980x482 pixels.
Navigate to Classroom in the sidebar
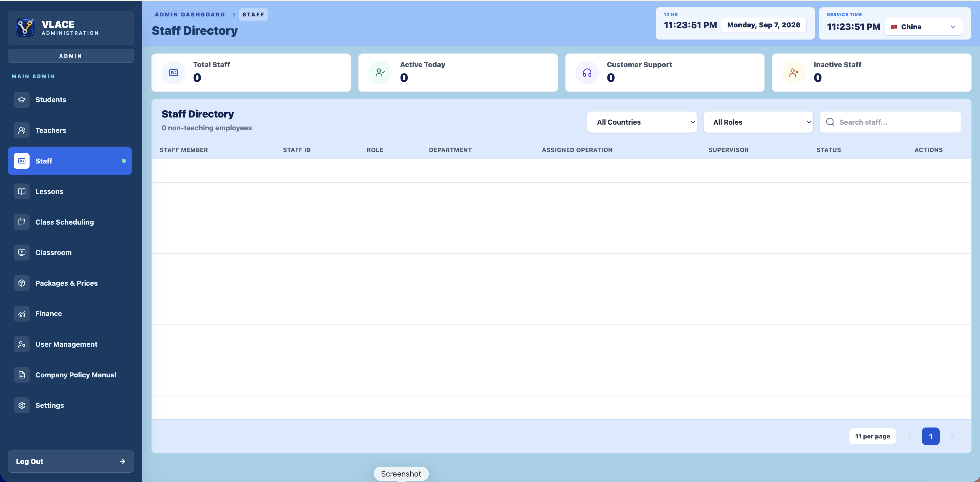pyautogui.click(x=70, y=253)
